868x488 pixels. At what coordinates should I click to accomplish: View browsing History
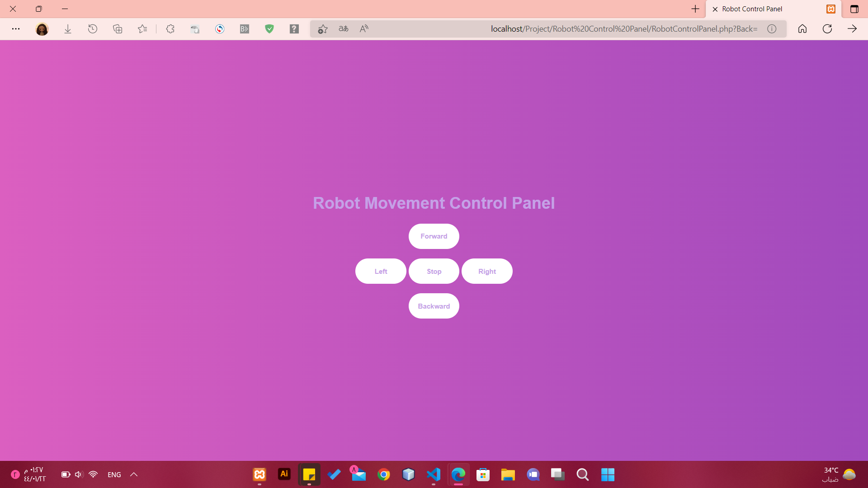(x=93, y=28)
